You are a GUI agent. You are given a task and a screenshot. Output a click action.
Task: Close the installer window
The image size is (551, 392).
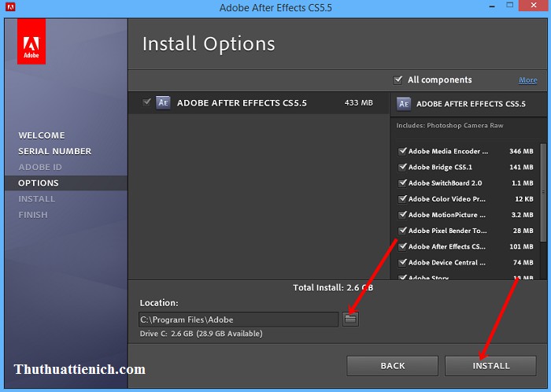[x=532, y=8]
